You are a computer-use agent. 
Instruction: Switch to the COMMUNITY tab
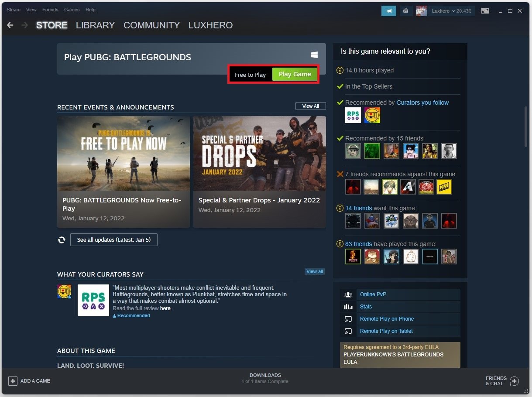point(151,25)
